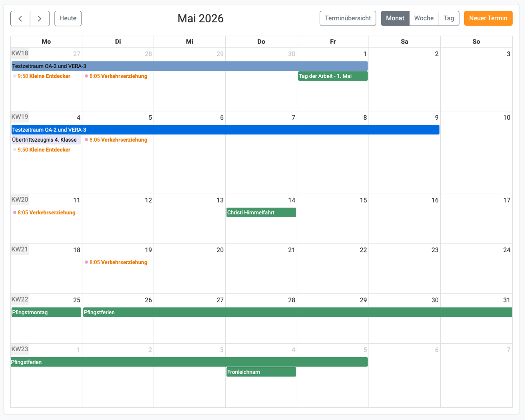The height and width of the screenshot is (420, 525).
Task: Open the Tag der Arbeit event
Action: (x=332, y=76)
